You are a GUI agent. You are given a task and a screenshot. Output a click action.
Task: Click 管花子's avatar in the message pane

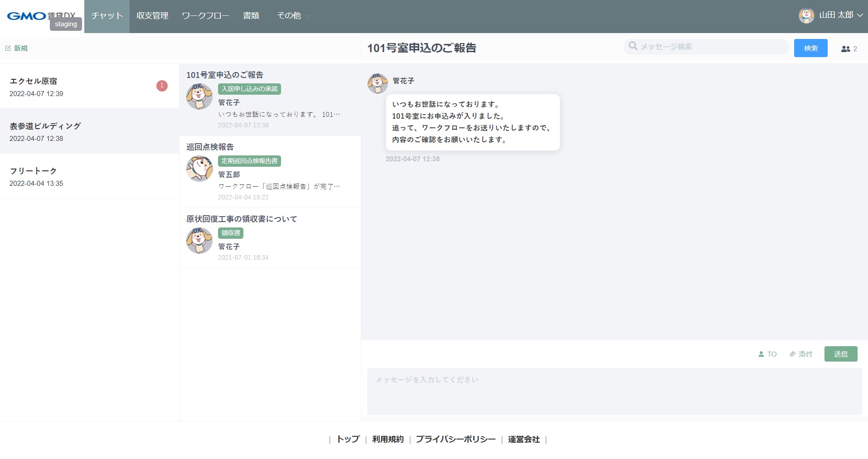pos(377,83)
